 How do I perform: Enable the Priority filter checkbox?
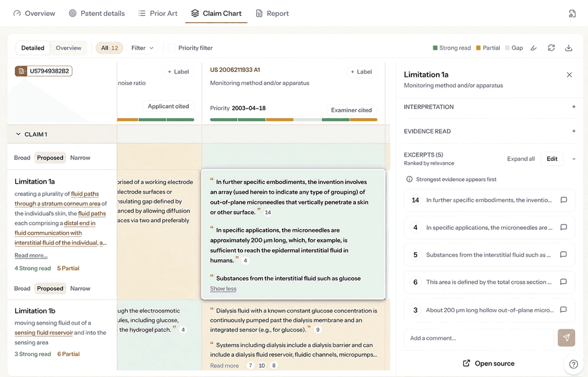click(x=172, y=48)
